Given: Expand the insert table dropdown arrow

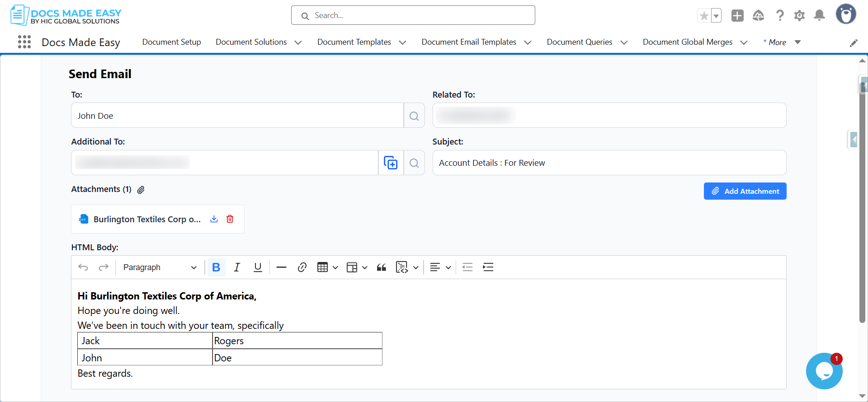Looking at the screenshot, I should click(x=335, y=267).
